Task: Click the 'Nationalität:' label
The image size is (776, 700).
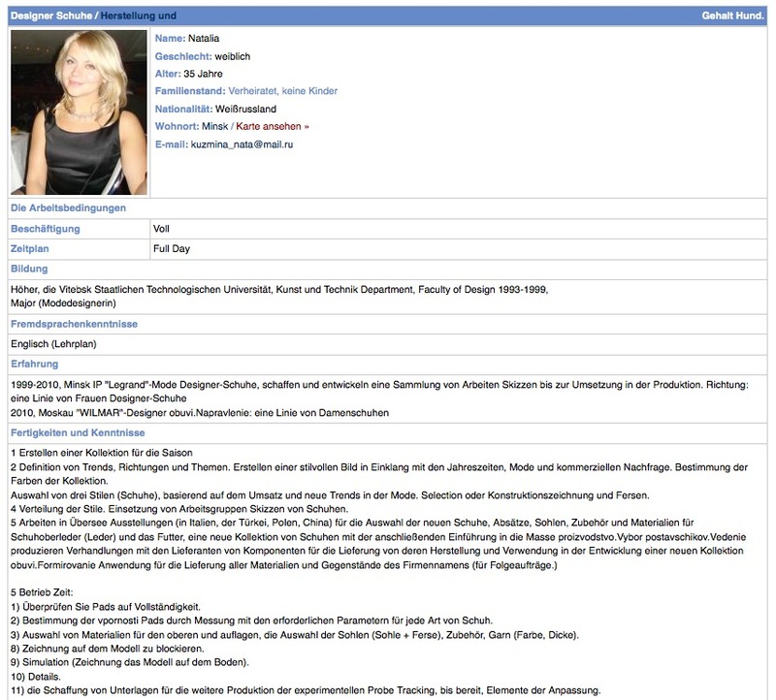Action: pos(183,109)
